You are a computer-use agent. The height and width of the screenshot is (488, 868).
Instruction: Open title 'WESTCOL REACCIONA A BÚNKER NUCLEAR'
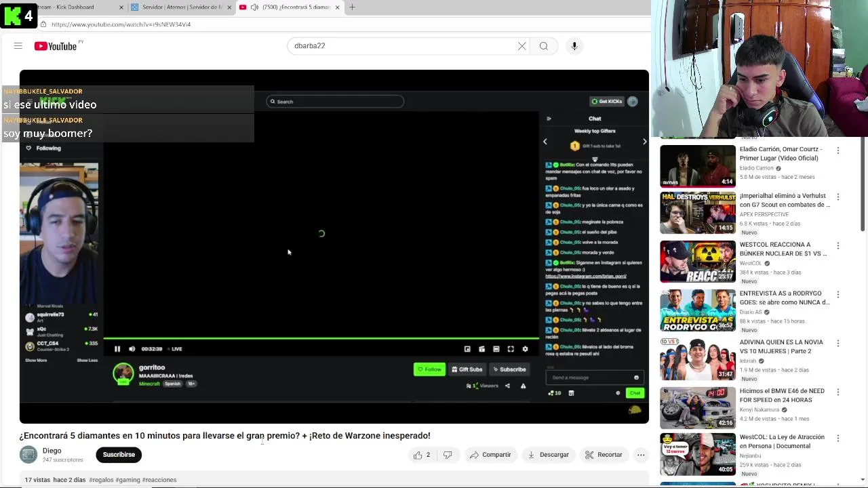tap(783, 249)
